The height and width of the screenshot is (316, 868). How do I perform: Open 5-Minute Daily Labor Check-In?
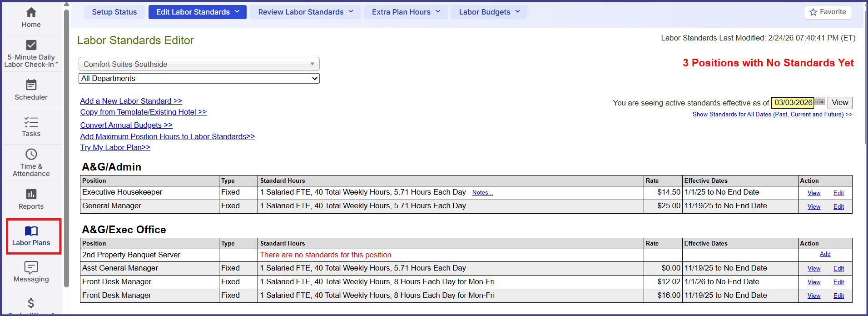click(31, 45)
